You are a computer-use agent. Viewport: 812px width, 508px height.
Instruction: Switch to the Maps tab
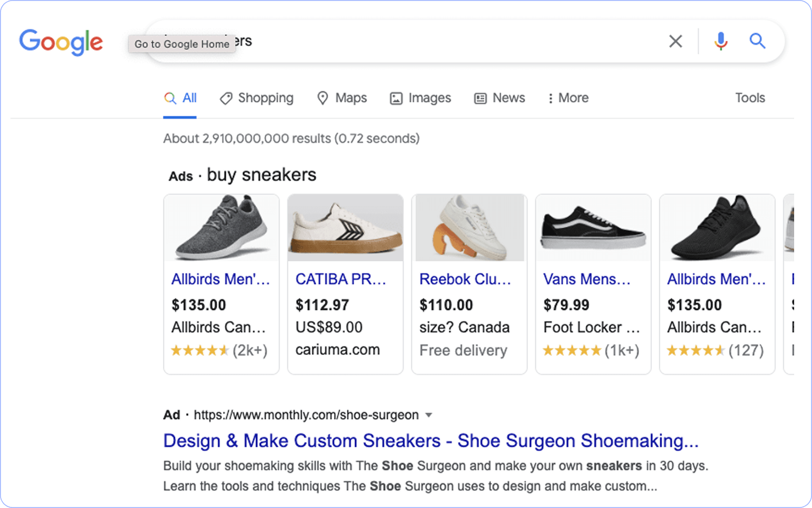pyautogui.click(x=342, y=98)
